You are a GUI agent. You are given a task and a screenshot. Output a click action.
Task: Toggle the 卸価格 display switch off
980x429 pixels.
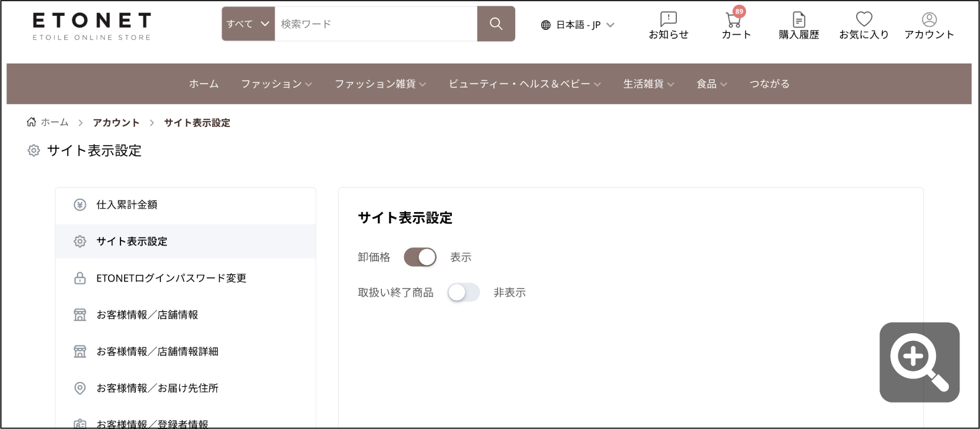[420, 257]
